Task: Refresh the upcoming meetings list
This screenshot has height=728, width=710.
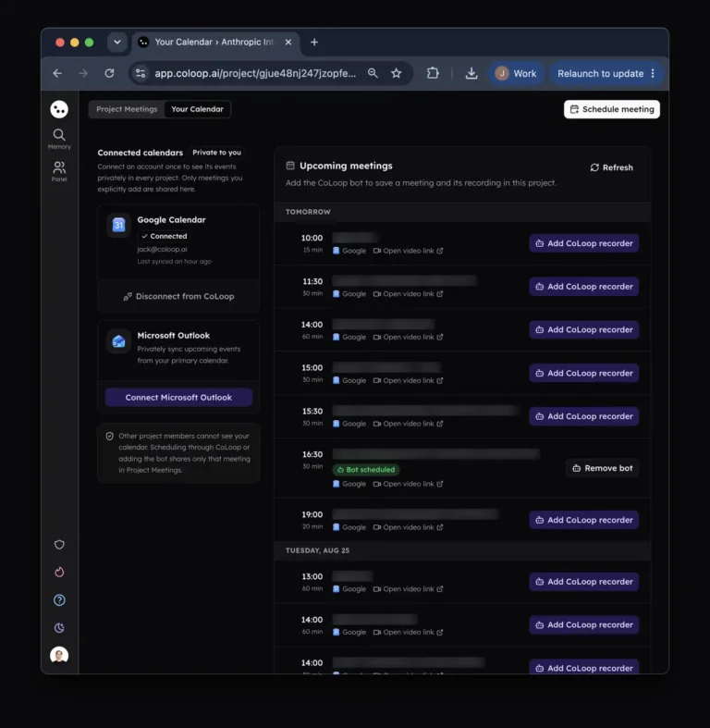Action: point(612,167)
